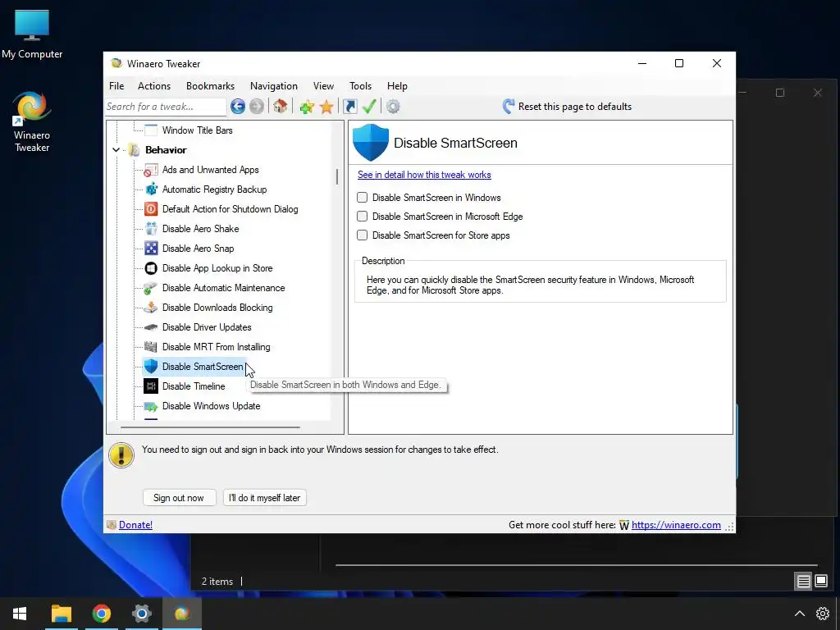Open the Bookmarks menu

coord(210,85)
